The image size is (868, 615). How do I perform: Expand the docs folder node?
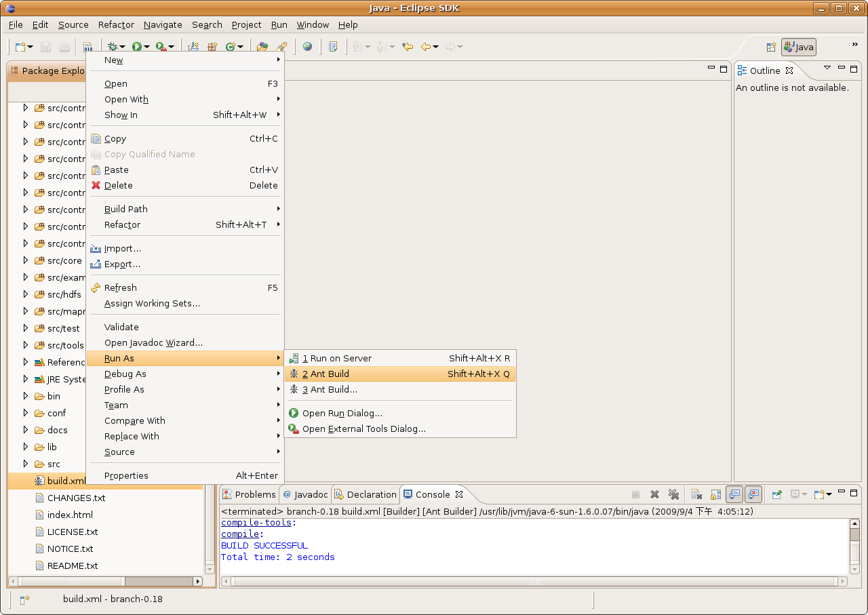click(26, 430)
